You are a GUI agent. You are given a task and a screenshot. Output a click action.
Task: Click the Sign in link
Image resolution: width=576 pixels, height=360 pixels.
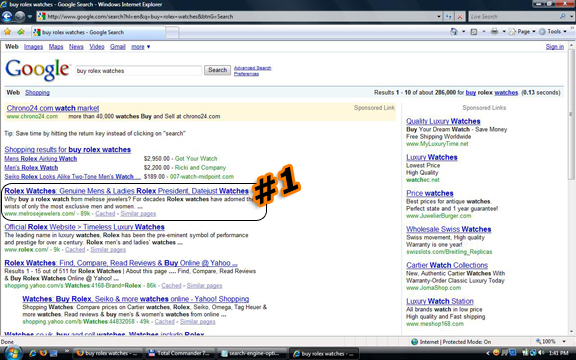555,47
